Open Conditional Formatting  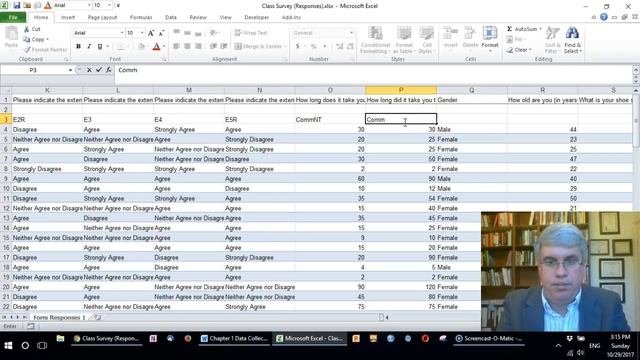click(375, 40)
